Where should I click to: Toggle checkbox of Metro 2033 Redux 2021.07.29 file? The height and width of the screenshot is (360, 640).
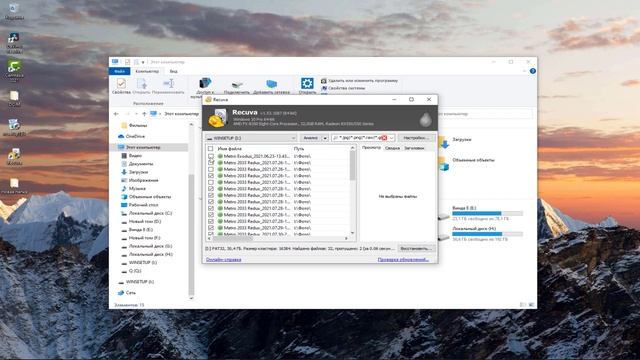[x=211, y=228]
